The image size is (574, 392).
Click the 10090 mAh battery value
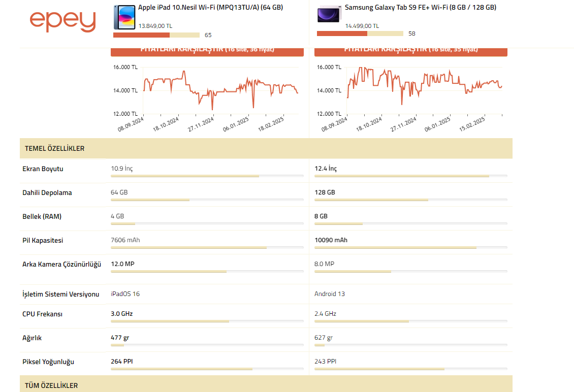[331, 240]
